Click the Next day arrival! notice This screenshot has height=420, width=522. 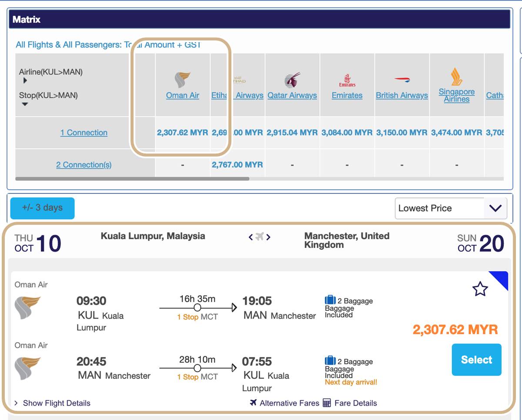point(351,382)
